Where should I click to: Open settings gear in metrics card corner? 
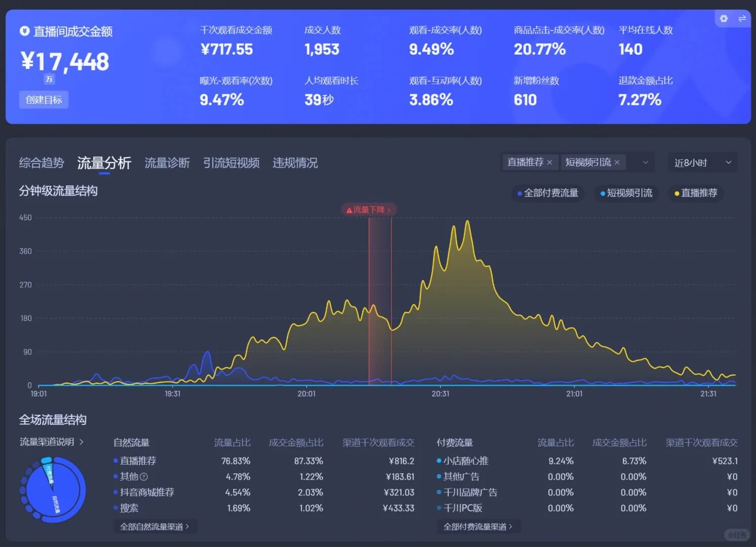pos(724,19)
